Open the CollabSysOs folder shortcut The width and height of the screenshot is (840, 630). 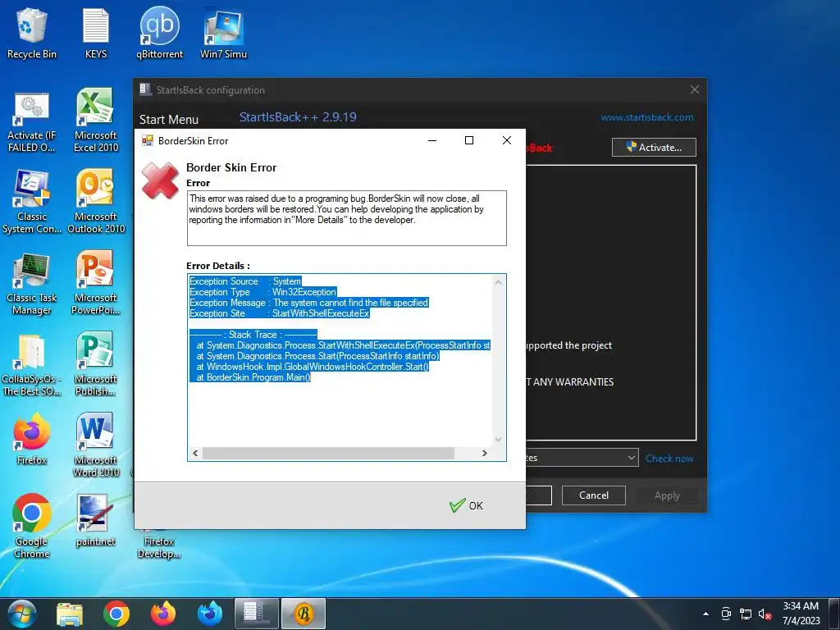(32, 365)
